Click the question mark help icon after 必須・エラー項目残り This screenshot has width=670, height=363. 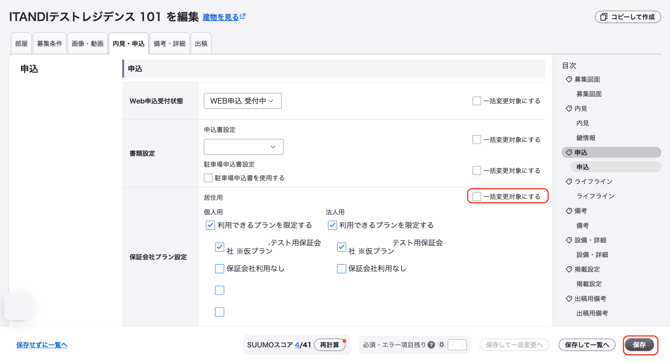pos(431,345)
